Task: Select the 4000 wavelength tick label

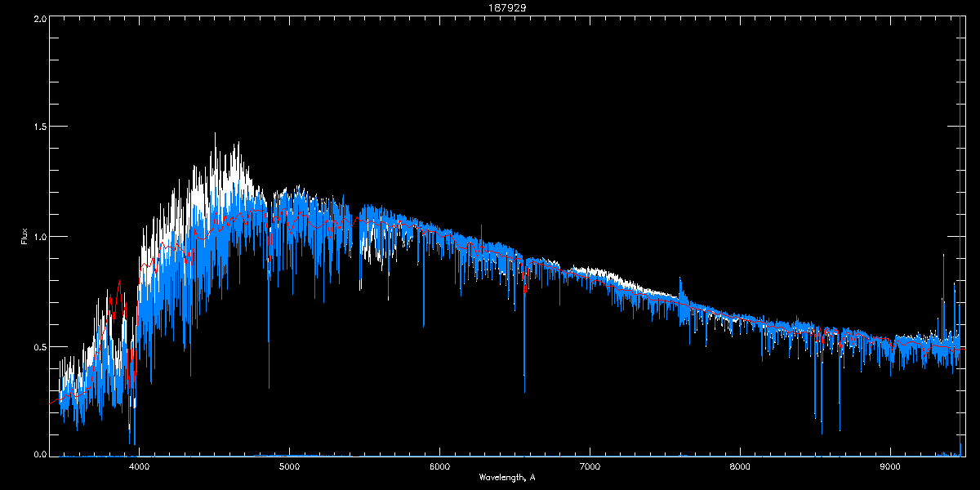Action: [140, 467]
